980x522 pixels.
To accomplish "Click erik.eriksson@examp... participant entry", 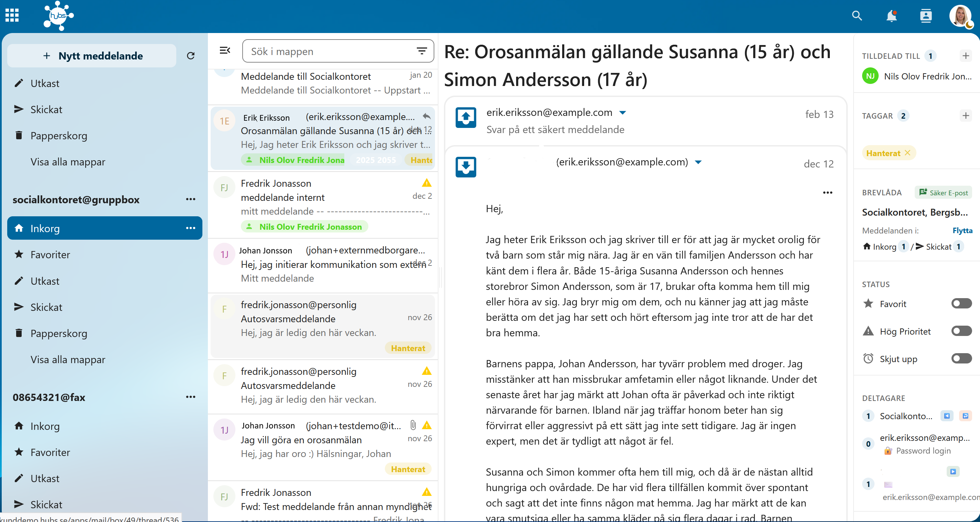I will [x=924, y=438].
